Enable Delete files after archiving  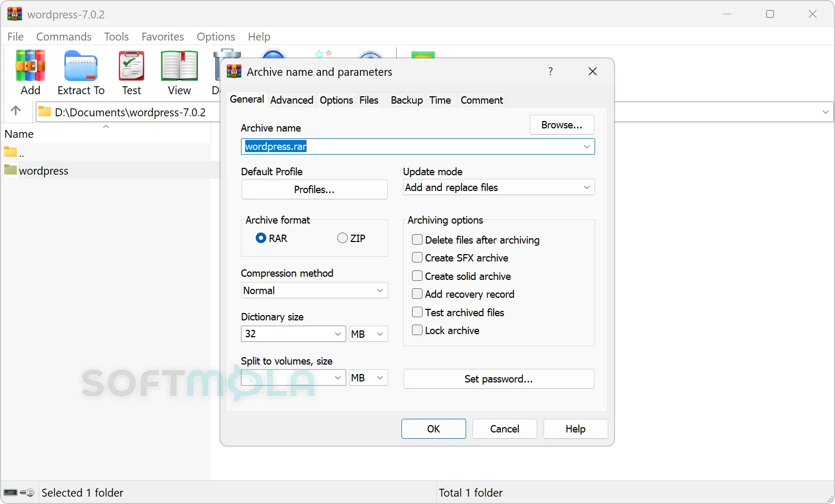[417, 240]
